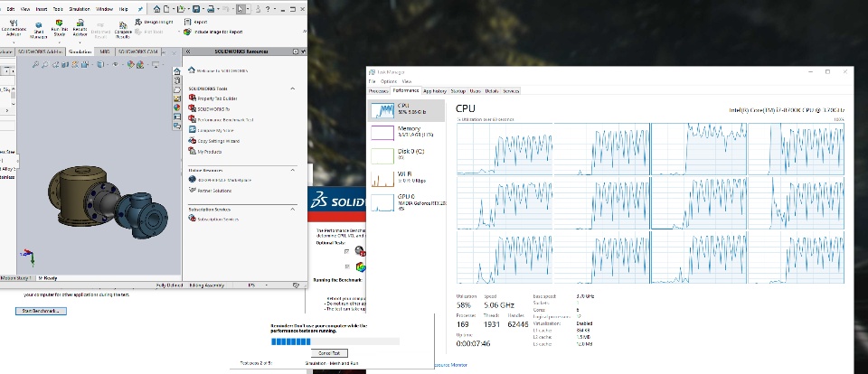Toggle second Optional Tests checkbox
This screenshot has width=868, height=374.
(x=347, y=266)
